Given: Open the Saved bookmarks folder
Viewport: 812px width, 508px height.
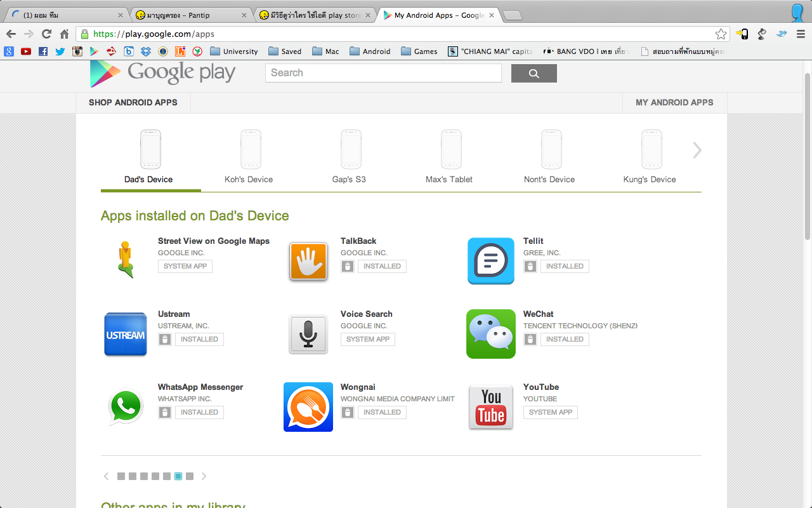Looking at the screenshot, I should [285, 51].
